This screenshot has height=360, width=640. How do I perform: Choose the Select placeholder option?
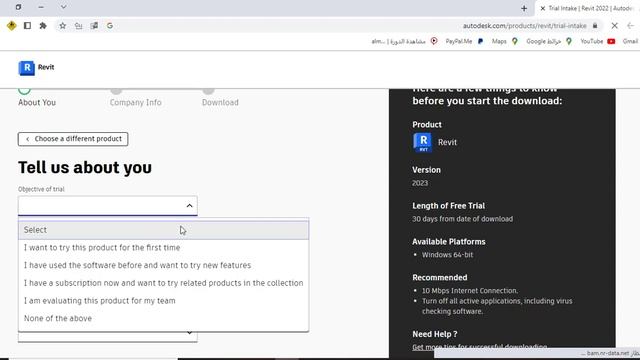pyautogui.click(x=163, y=230)
